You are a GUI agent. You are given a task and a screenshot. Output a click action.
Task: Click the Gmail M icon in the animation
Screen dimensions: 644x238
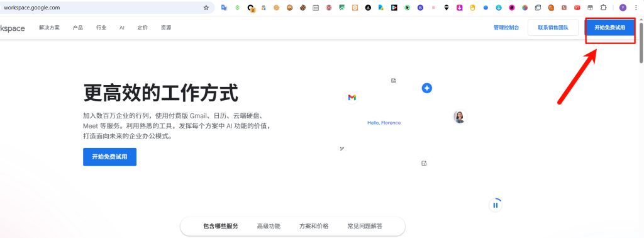[x=352, y=98]
